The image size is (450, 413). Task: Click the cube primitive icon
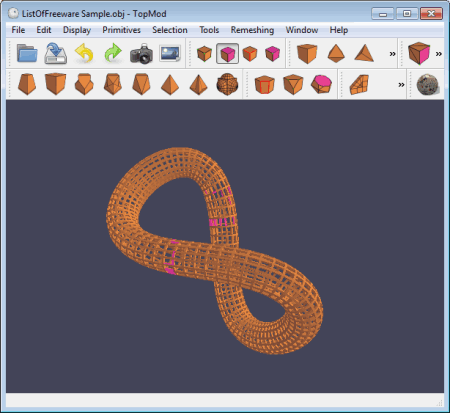[307, 53]
